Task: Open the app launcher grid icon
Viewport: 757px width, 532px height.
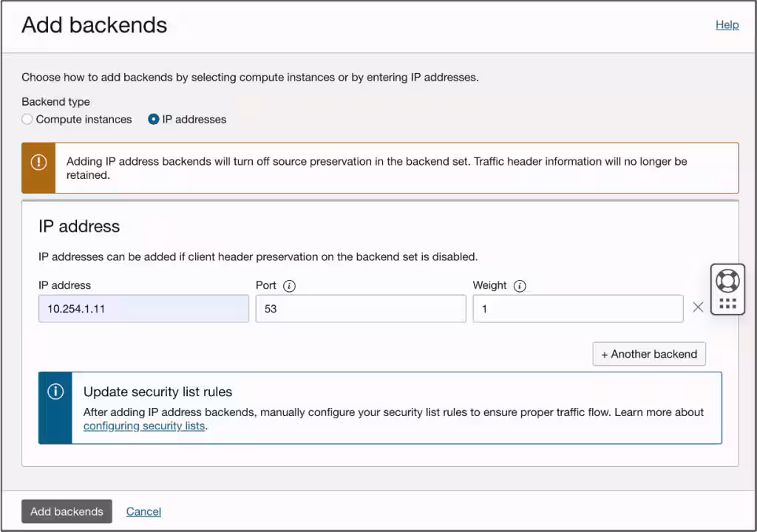Action: 727,301
